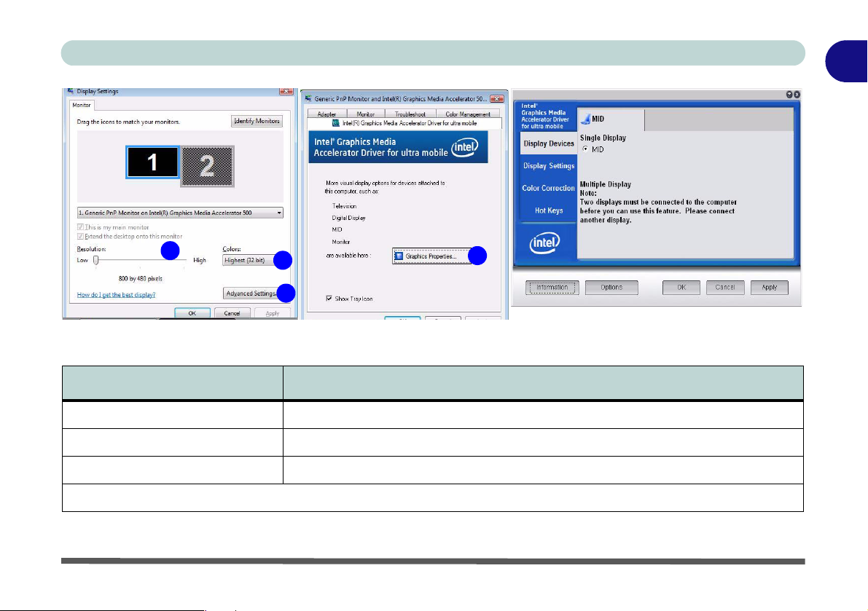The width and height of the screenshot is (868, 611).
Task: Click the Options button in Intel panel
Action: tap(611, 288)
